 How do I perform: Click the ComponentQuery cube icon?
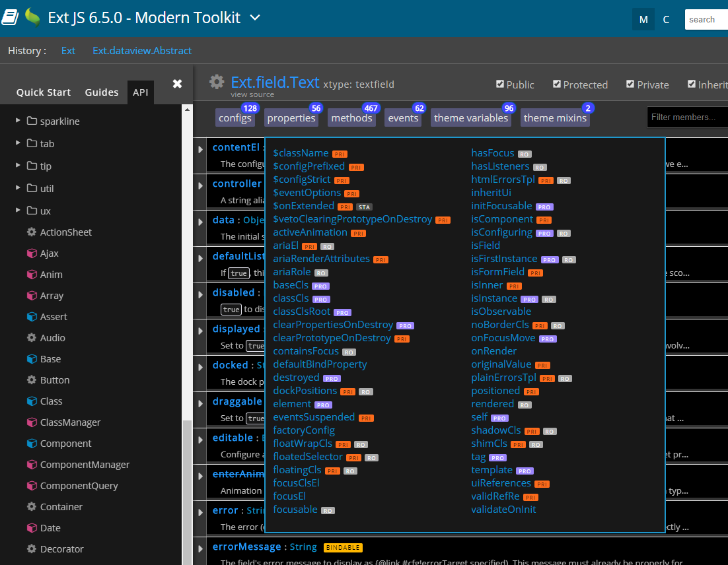click(32, 485)
